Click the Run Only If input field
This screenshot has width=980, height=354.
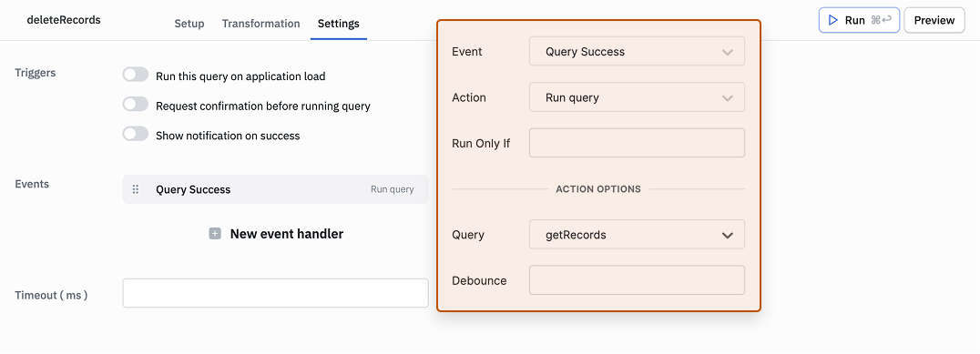[637, 143]
